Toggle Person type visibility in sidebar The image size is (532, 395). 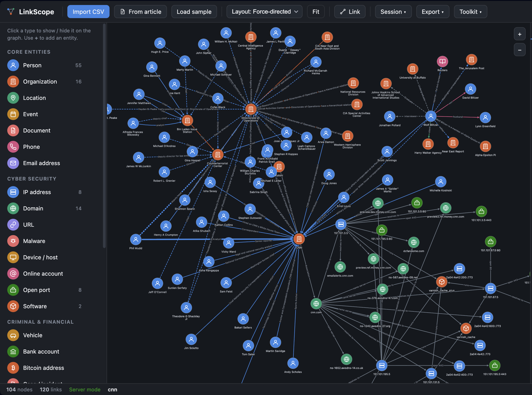(44, 65)
